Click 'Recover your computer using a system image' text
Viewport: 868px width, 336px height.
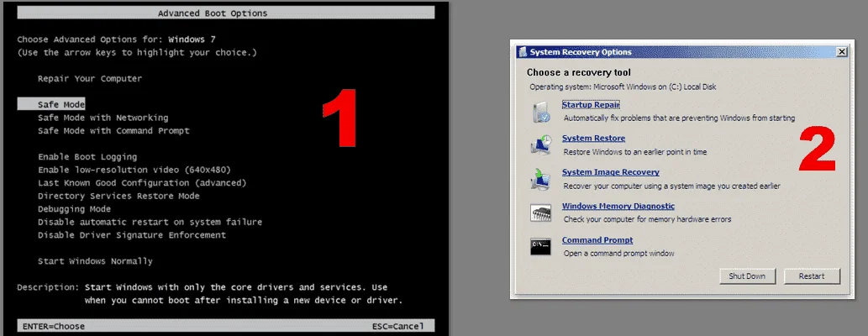click(672, 186)
